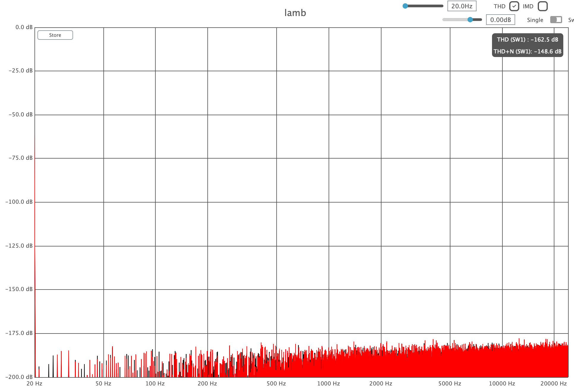
Task: Uncheck the THD checkbox
Action: coord(514,6)
